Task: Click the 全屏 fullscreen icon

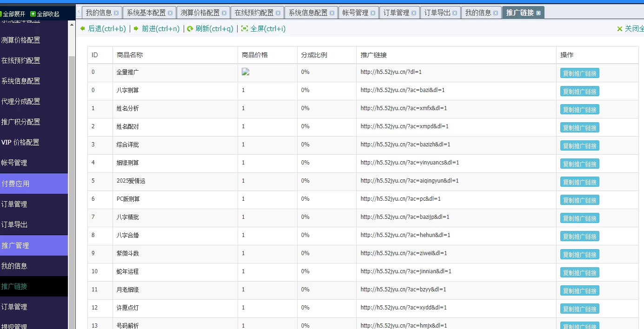Action: click(245, 29)
